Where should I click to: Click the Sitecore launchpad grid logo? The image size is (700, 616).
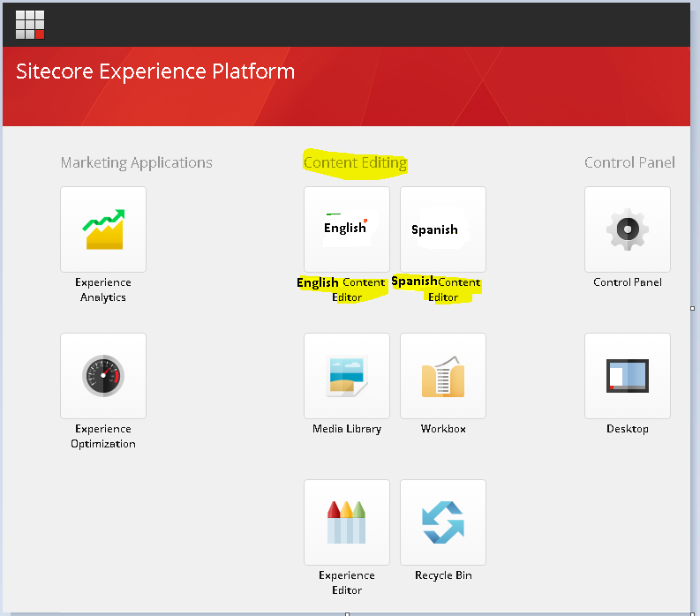[x=30, y=25]
